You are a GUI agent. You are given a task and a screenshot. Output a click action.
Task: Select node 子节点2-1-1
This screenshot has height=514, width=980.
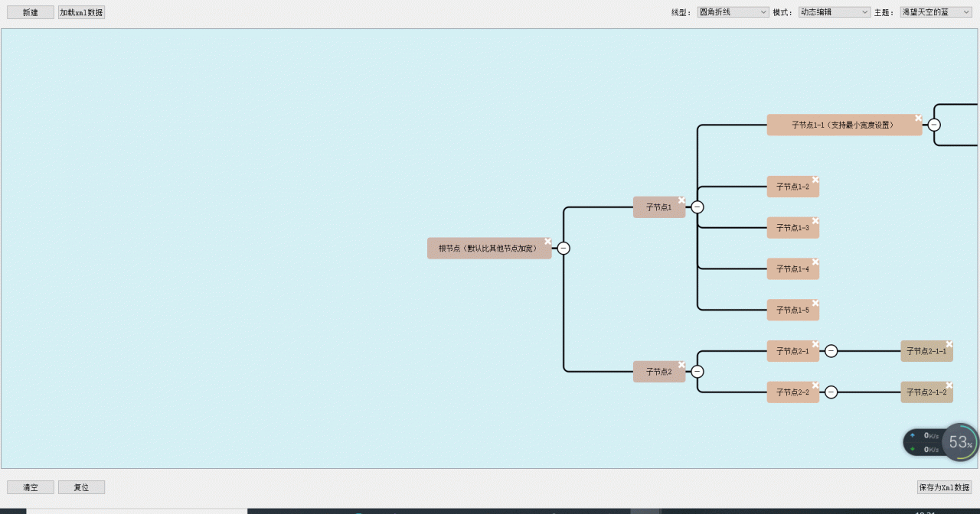pyautogui.click(x=926, y=351)
